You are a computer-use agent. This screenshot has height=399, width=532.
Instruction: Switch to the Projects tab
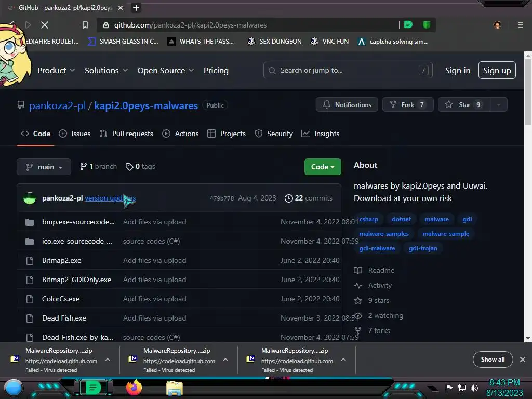pos(227,134)
